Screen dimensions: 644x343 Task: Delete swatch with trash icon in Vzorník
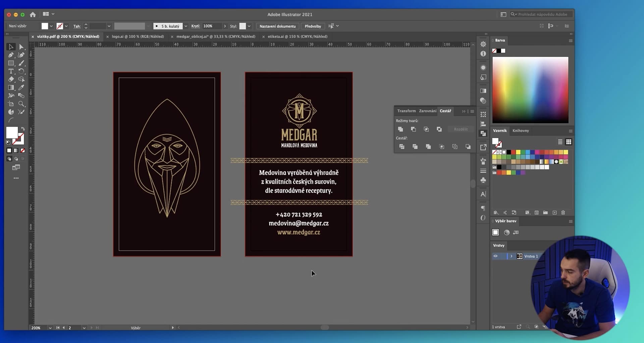563,213
